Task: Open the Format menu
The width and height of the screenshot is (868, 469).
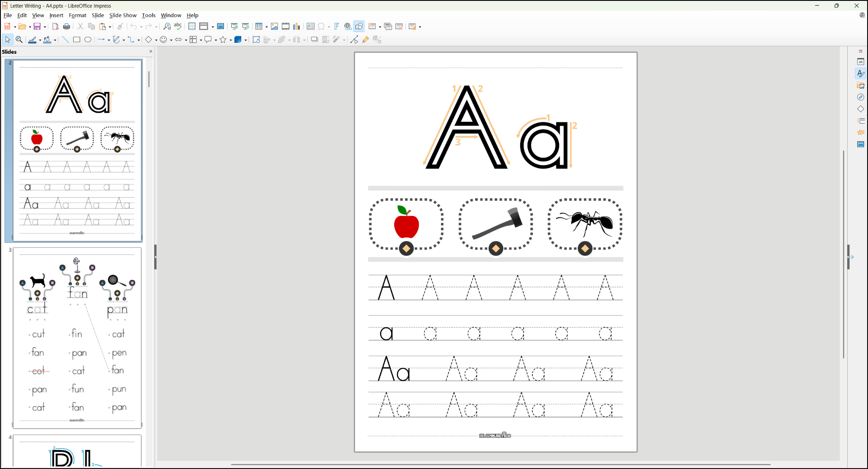Action: [78, 15]
